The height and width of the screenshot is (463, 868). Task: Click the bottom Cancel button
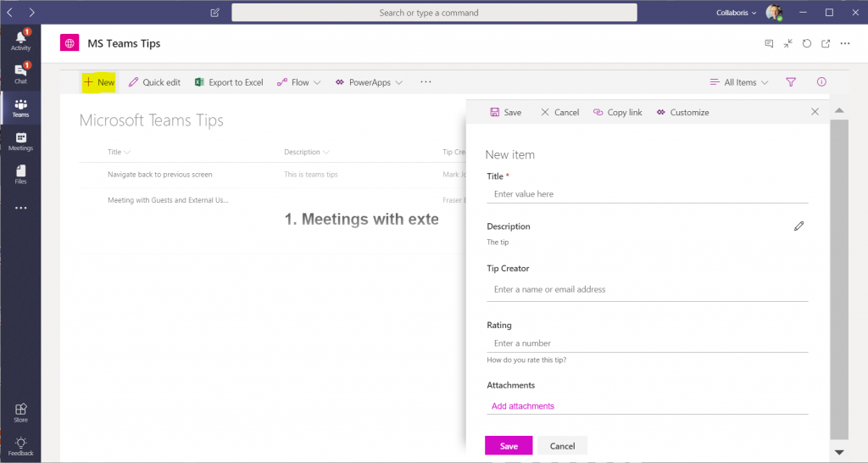(563, 446)
